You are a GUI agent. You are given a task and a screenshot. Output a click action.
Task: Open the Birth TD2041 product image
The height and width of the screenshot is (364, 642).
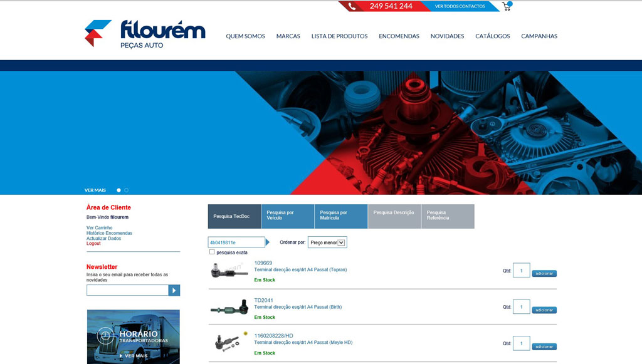229,308
